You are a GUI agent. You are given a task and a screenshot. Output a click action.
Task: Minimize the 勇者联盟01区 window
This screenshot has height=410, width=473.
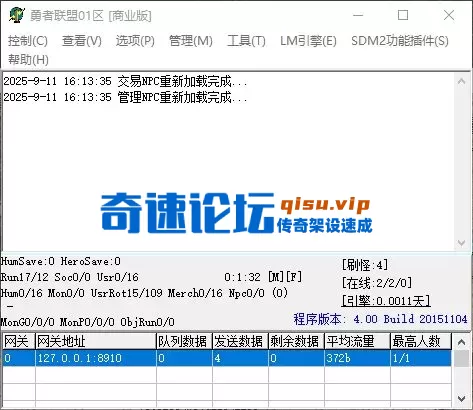tap(358, 15)
